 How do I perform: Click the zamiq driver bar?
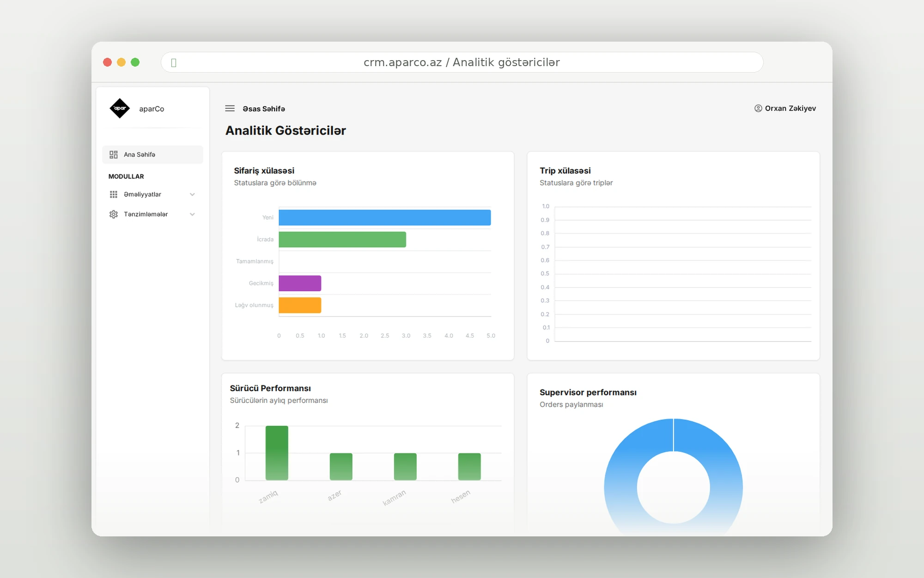(277, 453)
